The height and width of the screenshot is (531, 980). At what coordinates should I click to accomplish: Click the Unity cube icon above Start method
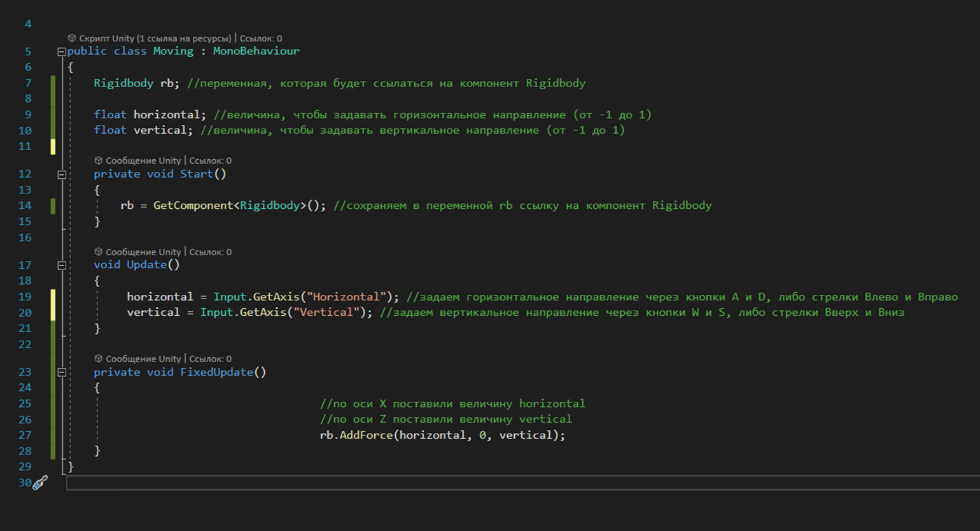coord(98,160)
